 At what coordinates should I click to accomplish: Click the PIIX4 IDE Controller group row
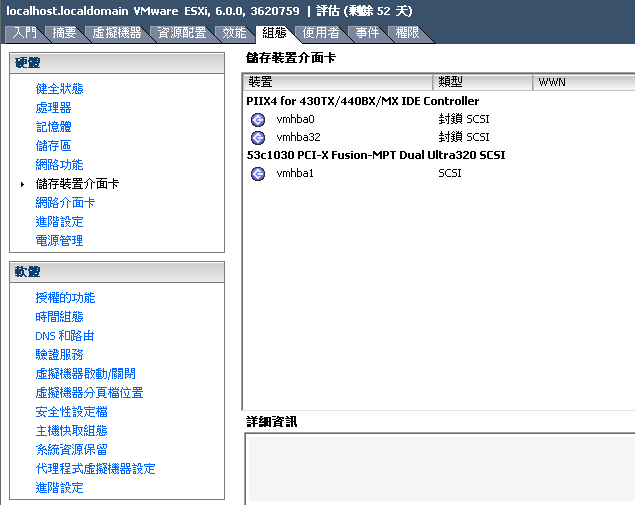pos(362,101)
